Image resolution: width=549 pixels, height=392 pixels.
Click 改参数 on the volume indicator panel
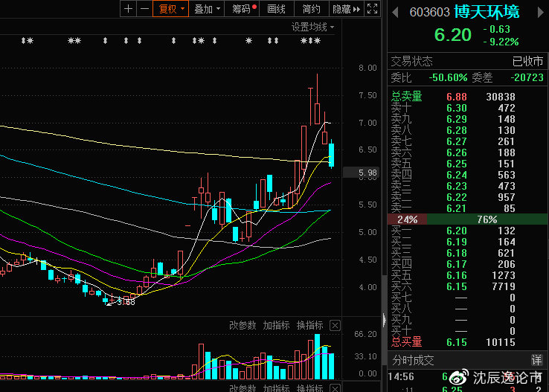[243, 325]
